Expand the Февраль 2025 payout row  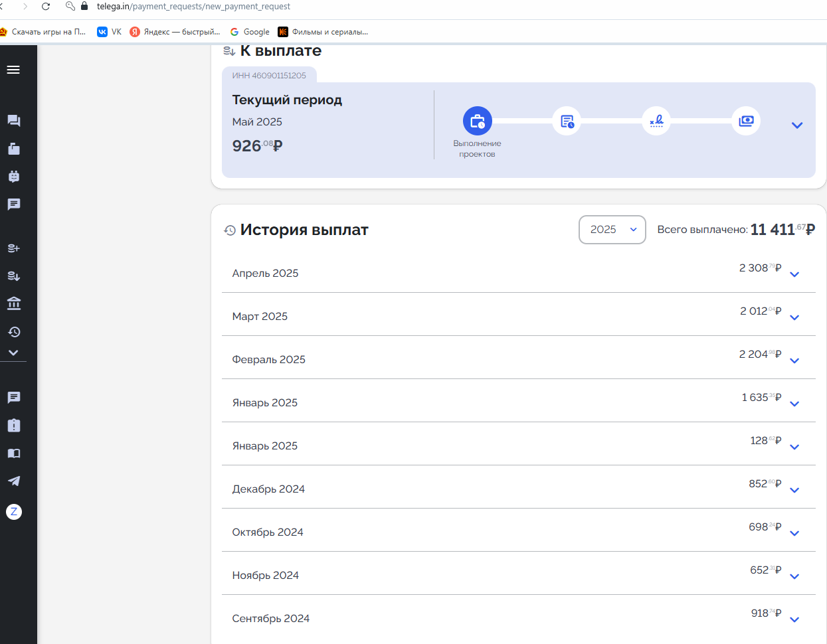click(794, 361)
